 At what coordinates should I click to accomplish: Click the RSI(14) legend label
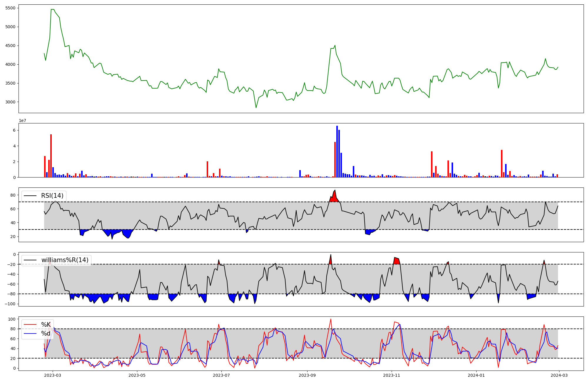(x=52, y=196)
